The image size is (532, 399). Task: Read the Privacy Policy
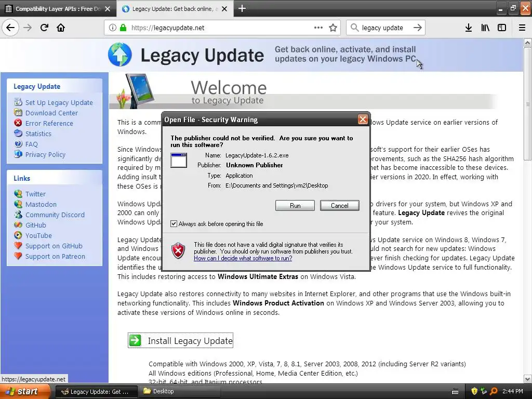pyautogui.click(x=46, y=155)
